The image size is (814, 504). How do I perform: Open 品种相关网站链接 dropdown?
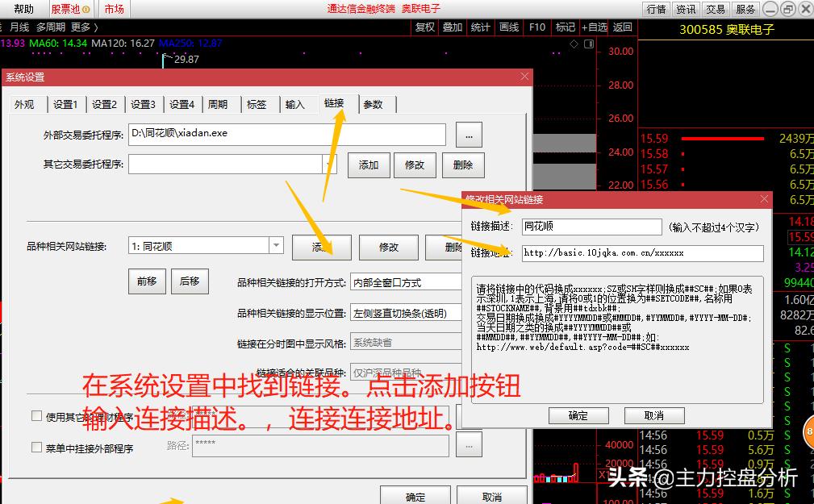pos(276,245)
